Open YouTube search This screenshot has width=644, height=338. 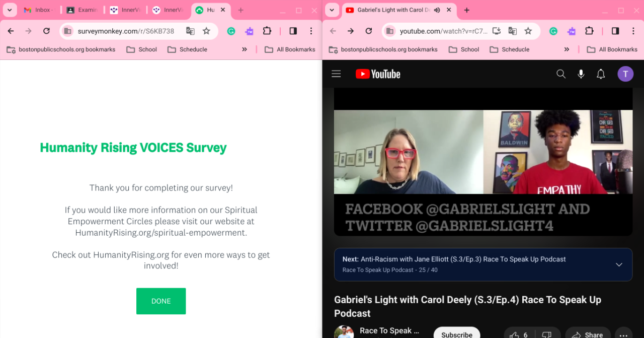tap(561, 74)
